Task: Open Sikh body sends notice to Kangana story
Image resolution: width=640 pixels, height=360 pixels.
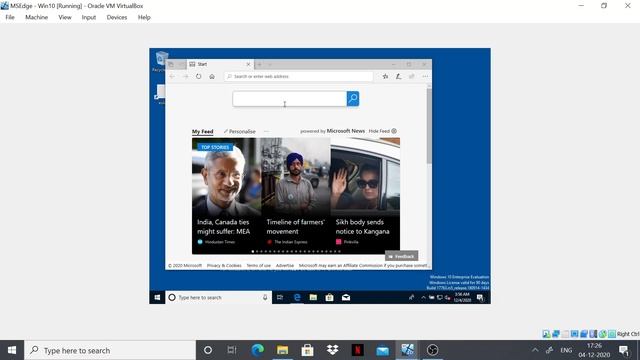Action: coord(365,196)
